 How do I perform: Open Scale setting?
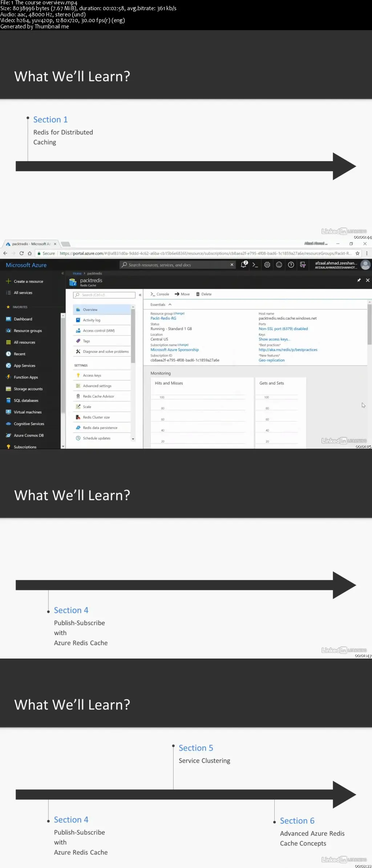coord(102,407)
